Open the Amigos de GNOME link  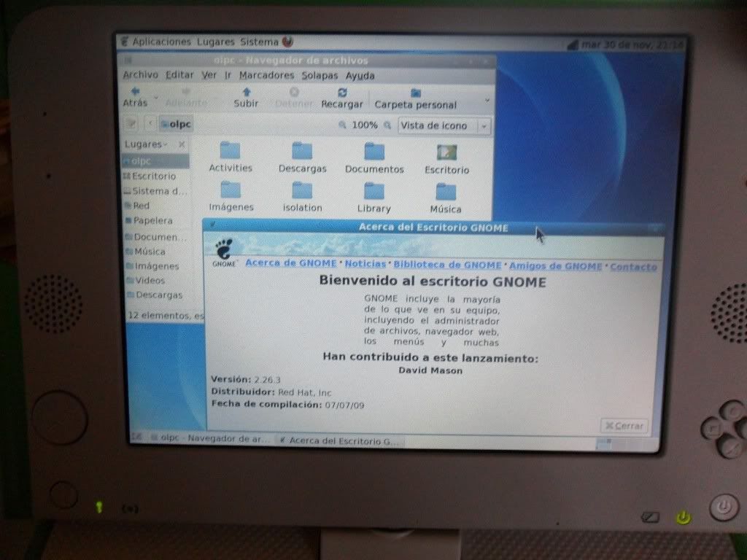555,266
